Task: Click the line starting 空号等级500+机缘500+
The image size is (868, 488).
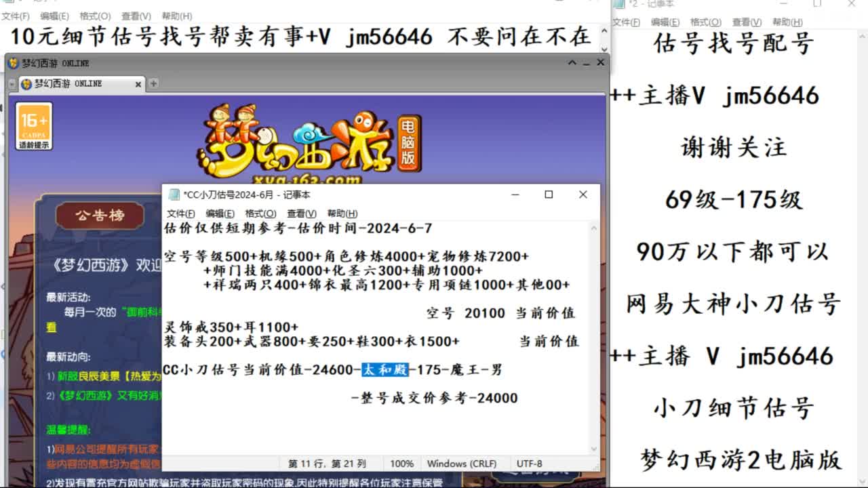Action: 347,257
